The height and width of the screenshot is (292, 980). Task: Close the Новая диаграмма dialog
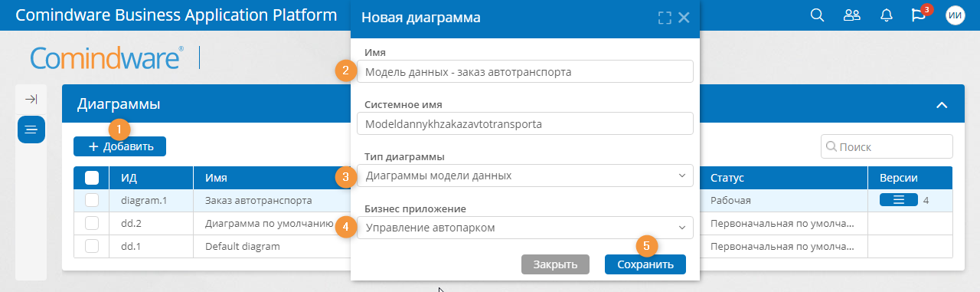coord(684,18)
